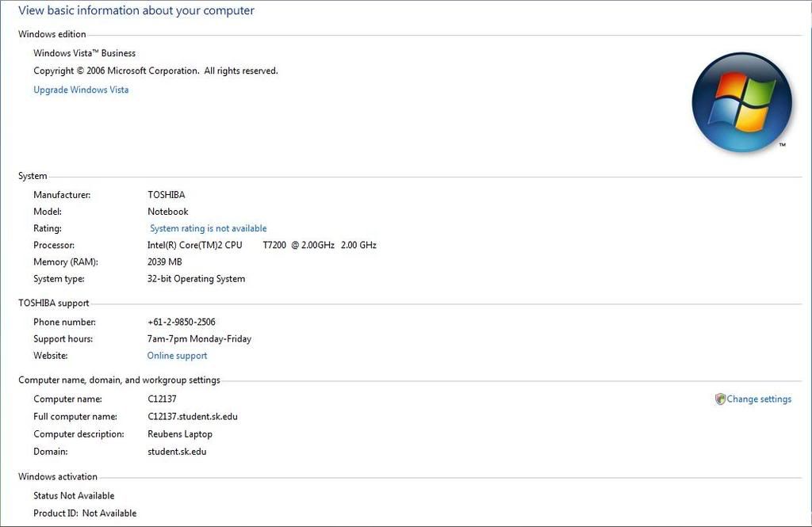
Task: Click the TOSHIBA support section heading
Action: 53,303
